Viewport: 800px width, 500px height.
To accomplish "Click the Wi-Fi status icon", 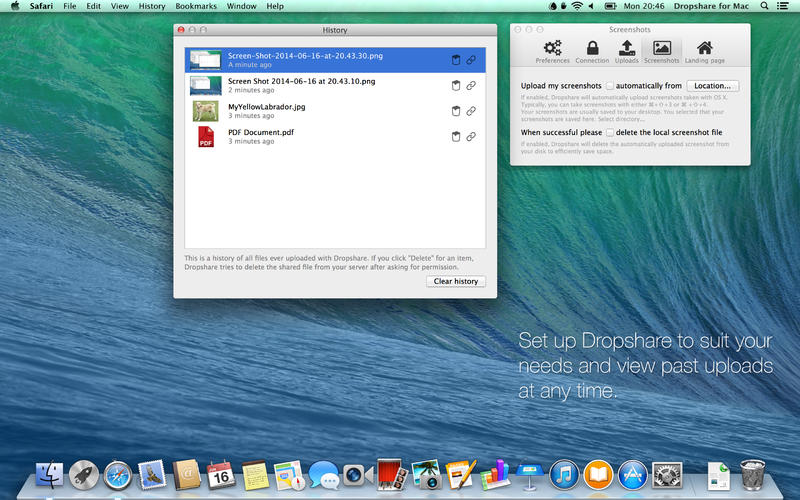I will [x=577, y=6].
